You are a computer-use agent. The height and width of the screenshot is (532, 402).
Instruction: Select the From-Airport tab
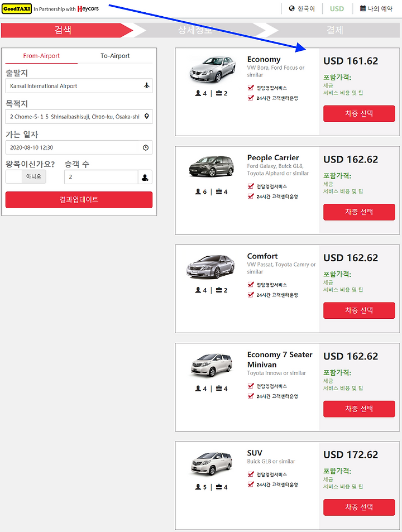41,56
